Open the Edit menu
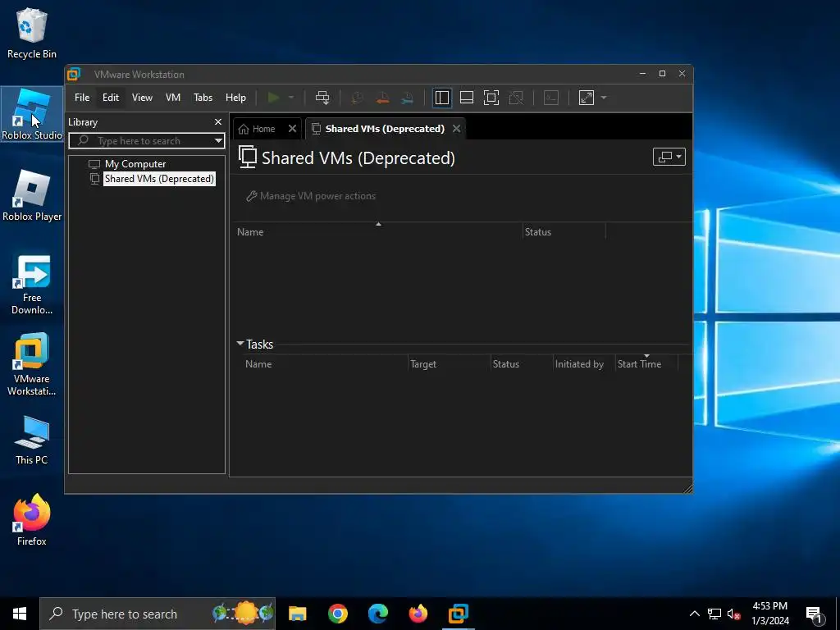The width and height of the screenshot is (840, 630). click(111, 98)
